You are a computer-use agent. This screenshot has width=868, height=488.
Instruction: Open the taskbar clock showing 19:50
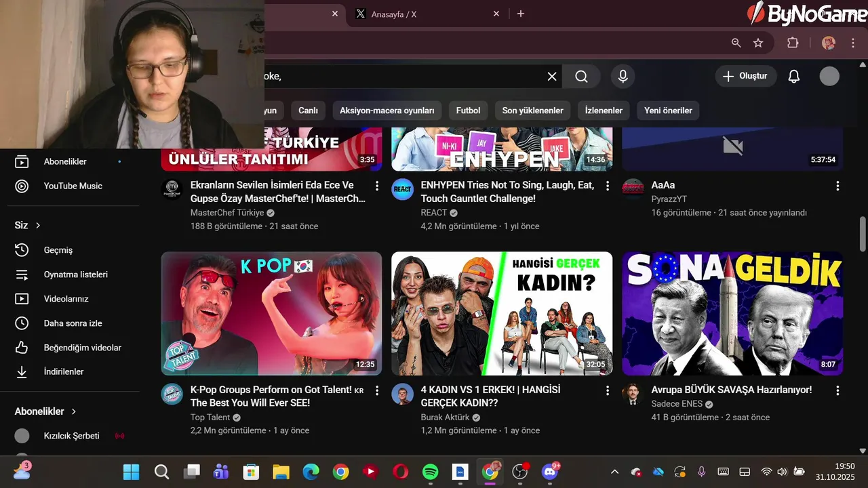coord(835,472)
